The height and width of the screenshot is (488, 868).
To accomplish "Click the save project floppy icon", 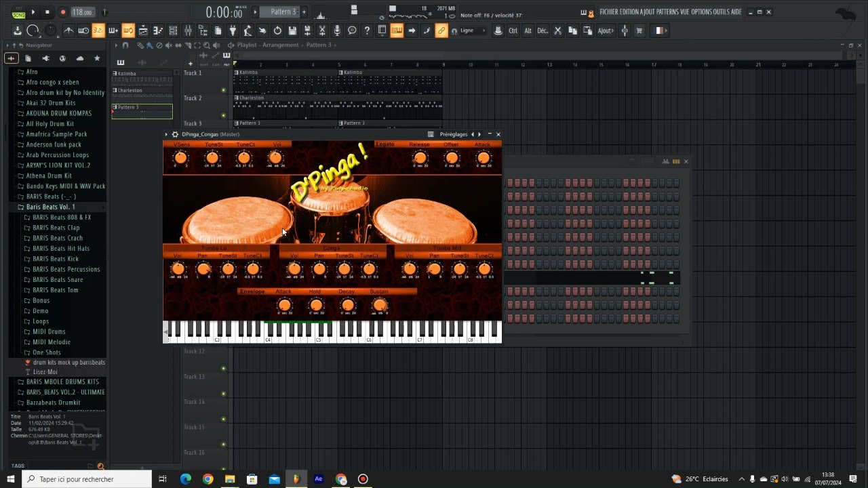I will (x=292, y=30).
